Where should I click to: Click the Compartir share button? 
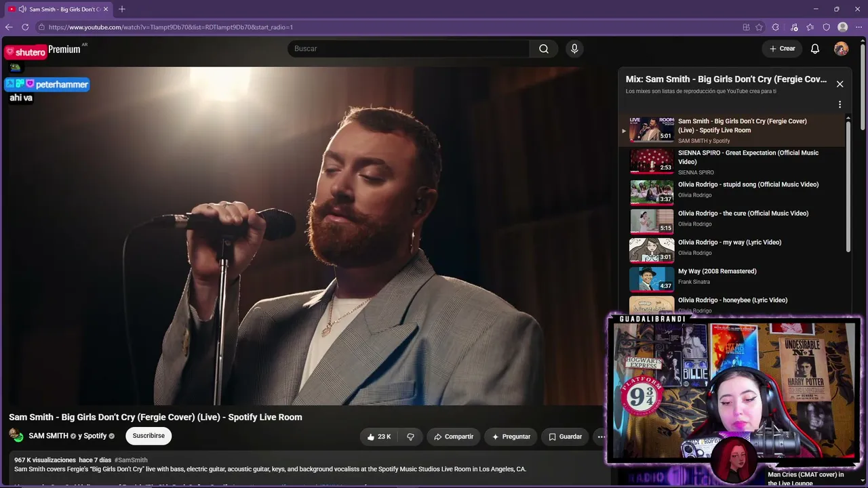[454, 436]
